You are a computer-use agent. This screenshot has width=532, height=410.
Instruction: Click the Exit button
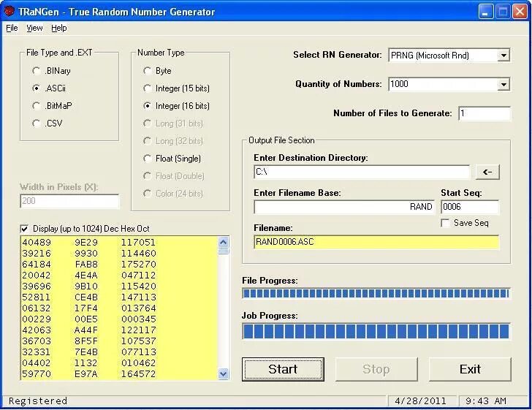(470, 369)
